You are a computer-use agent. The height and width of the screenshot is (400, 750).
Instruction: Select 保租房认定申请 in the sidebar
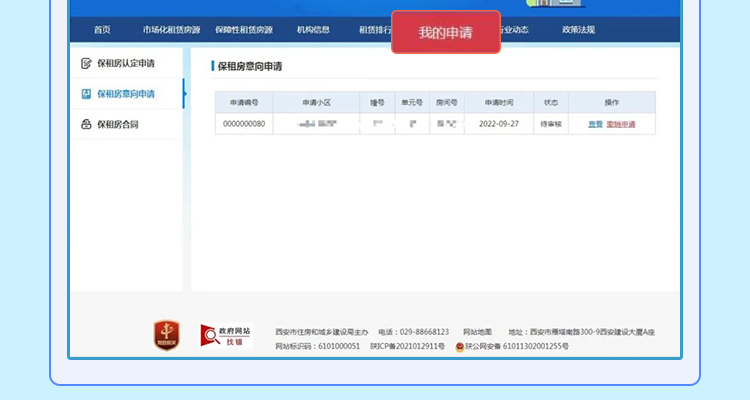pyautogui.click(x=126, y=63)
